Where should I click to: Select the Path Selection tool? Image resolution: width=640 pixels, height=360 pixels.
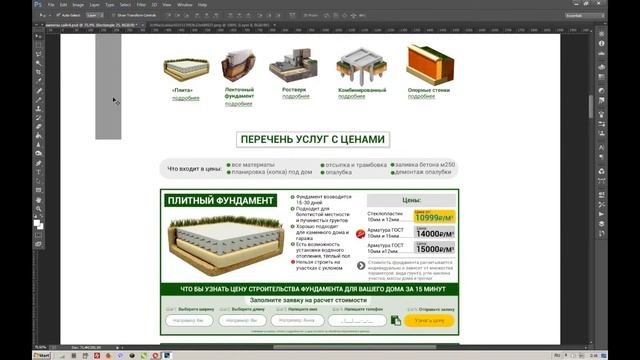pos(38,181)
